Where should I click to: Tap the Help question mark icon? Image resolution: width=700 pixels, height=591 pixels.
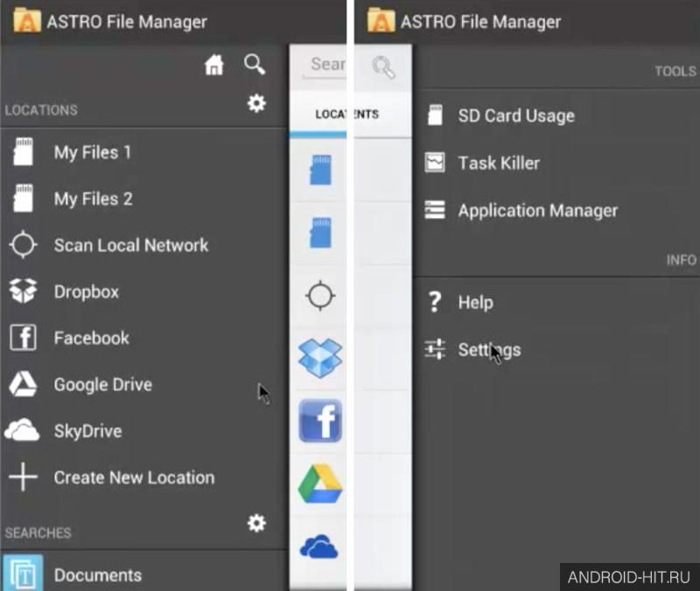[x=435, y=302]
